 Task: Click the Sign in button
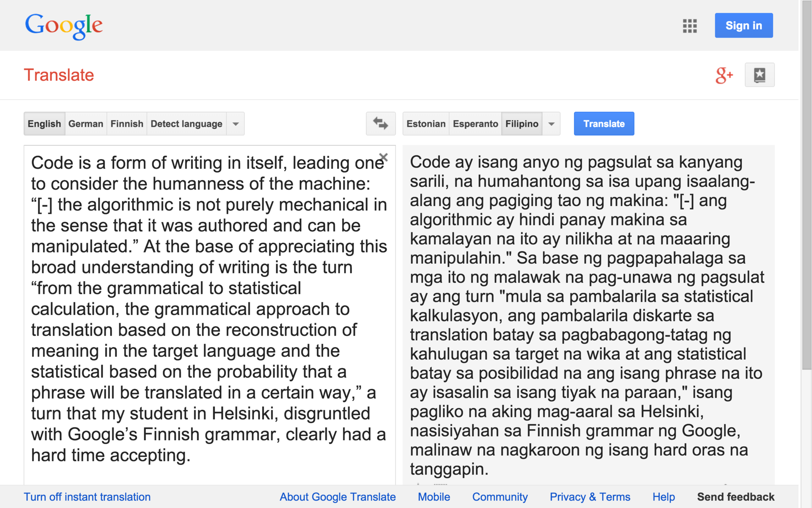click(x=743, y=25)
